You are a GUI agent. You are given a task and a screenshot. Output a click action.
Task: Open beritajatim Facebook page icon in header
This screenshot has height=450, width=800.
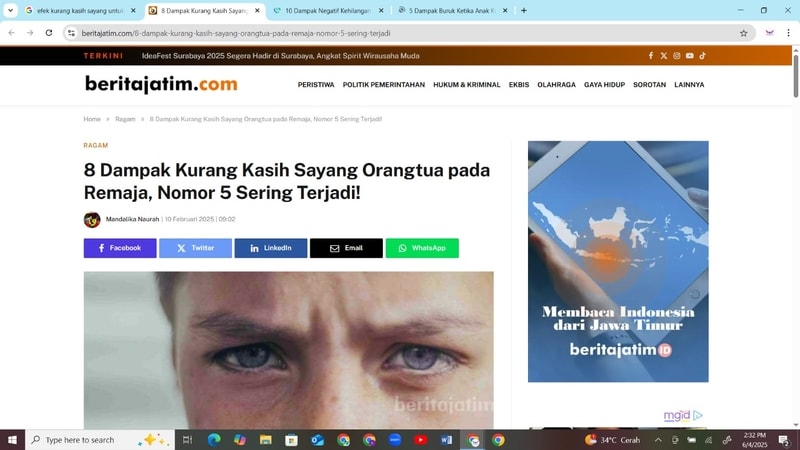point(651,56)
